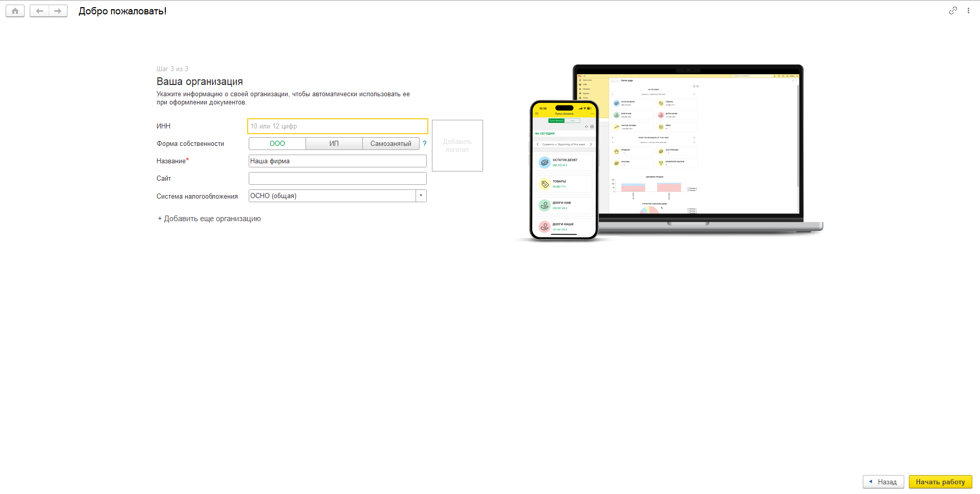Click the Назад button
The image size is (980, 494).
click(883, 482)
